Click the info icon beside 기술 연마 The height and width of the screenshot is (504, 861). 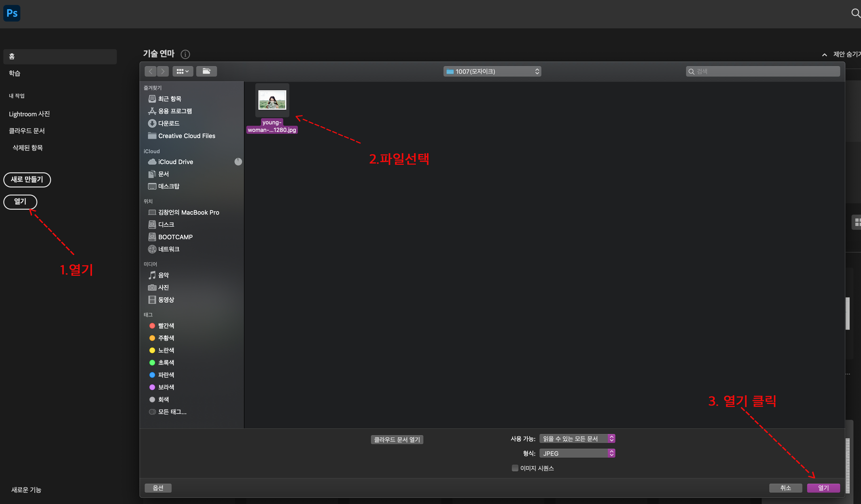click(185, 54)
